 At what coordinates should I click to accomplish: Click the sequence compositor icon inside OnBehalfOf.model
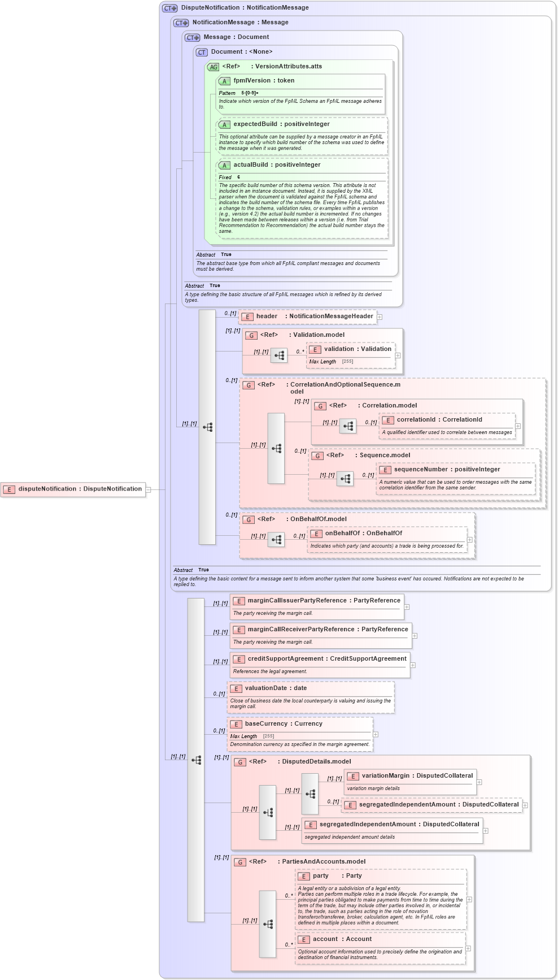tap(276, 540)
